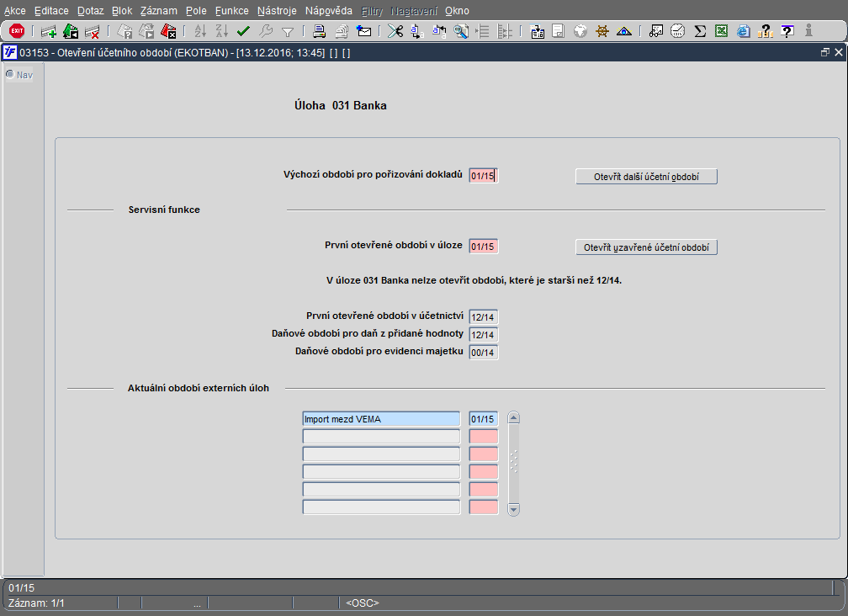Click the Blok menu
The height and width of the screenshot is (616, 848).
(x=122, y=11)
